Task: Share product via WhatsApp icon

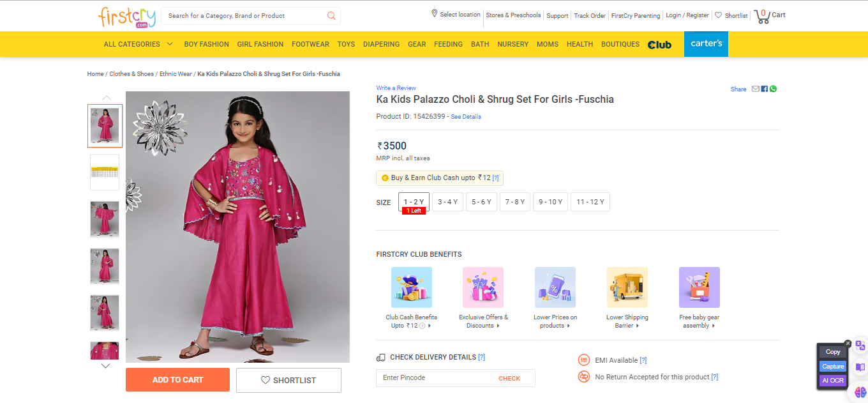Action: (774, 89)
